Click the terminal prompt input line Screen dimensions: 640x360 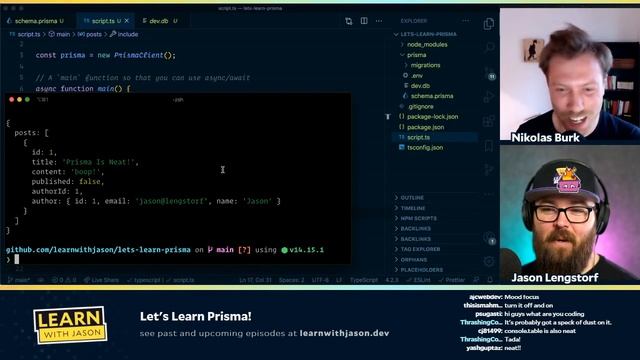(x=178, y=260)
